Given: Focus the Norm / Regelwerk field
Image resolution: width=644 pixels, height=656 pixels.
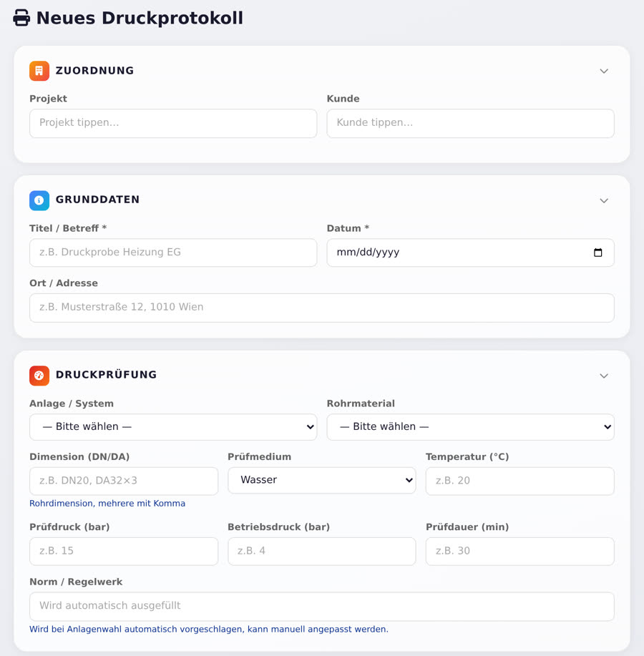Looking at the screenshot, I should [x=322, y=606].
